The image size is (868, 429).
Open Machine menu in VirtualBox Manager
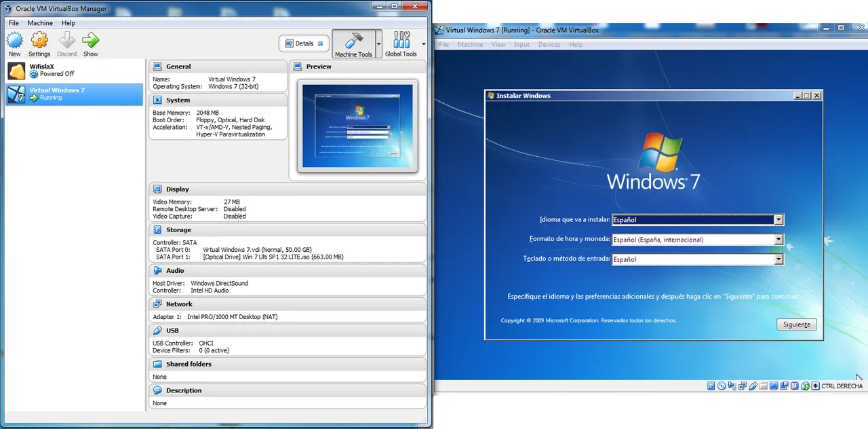pyautogui.click(x=40, y=23)
